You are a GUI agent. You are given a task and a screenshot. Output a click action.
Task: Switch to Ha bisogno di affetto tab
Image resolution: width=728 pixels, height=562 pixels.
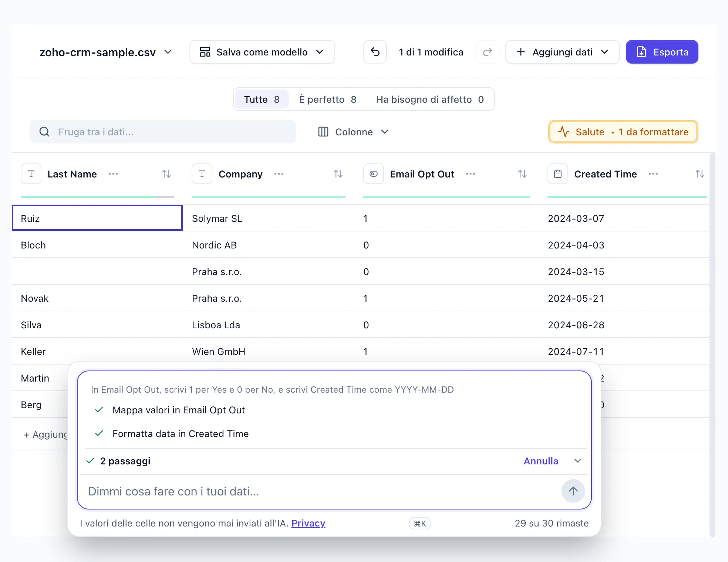tap(430, 99)
